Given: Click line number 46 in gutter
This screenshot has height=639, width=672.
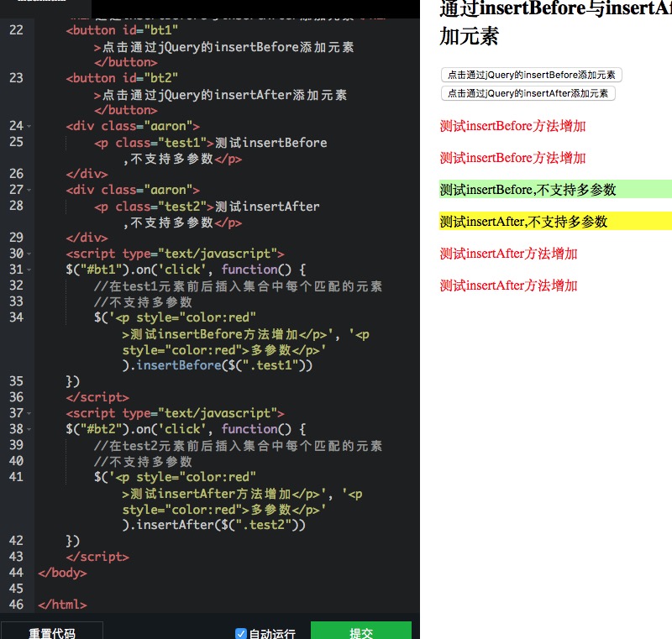Looking at the screenshot, I should (16, 605).
